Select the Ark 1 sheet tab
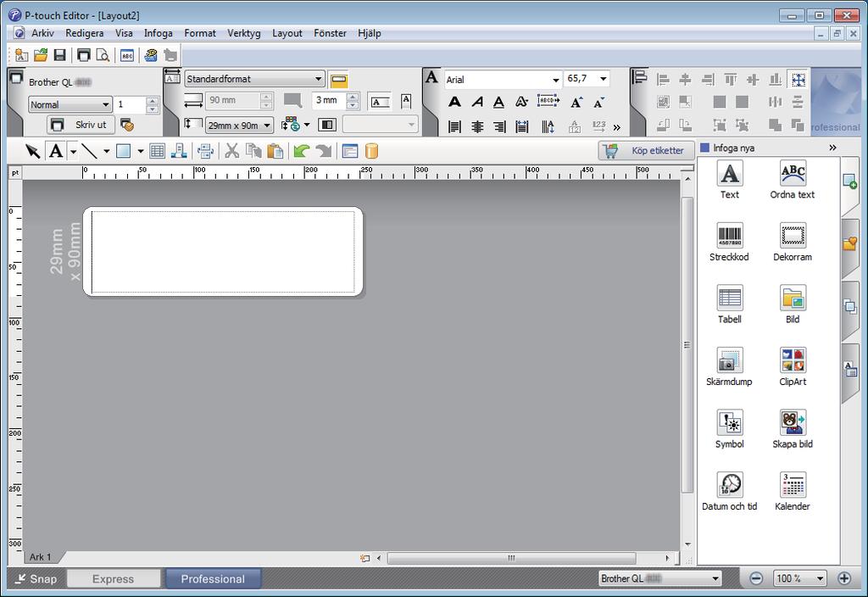This screenshot has height=597, width=868. pyautogui.click(x=41, y=557)
